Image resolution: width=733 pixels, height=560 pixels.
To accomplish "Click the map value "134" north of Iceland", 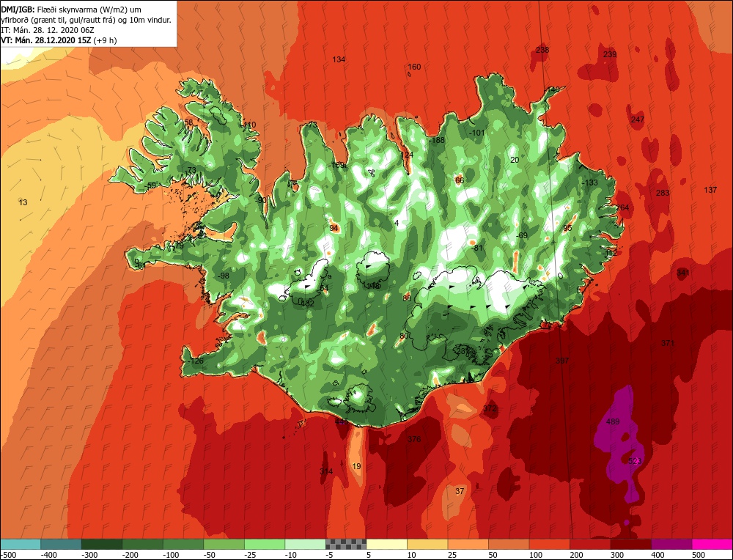I will [339, 59].
